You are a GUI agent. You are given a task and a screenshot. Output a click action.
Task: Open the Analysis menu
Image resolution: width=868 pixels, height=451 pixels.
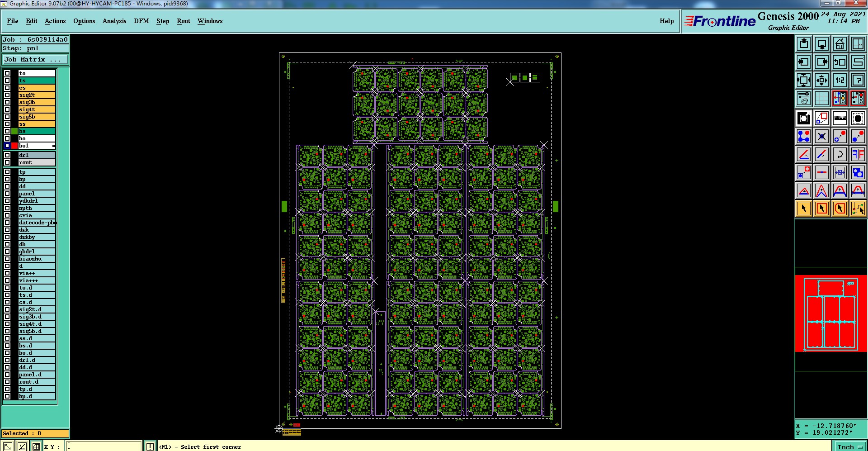pos(114,21)
